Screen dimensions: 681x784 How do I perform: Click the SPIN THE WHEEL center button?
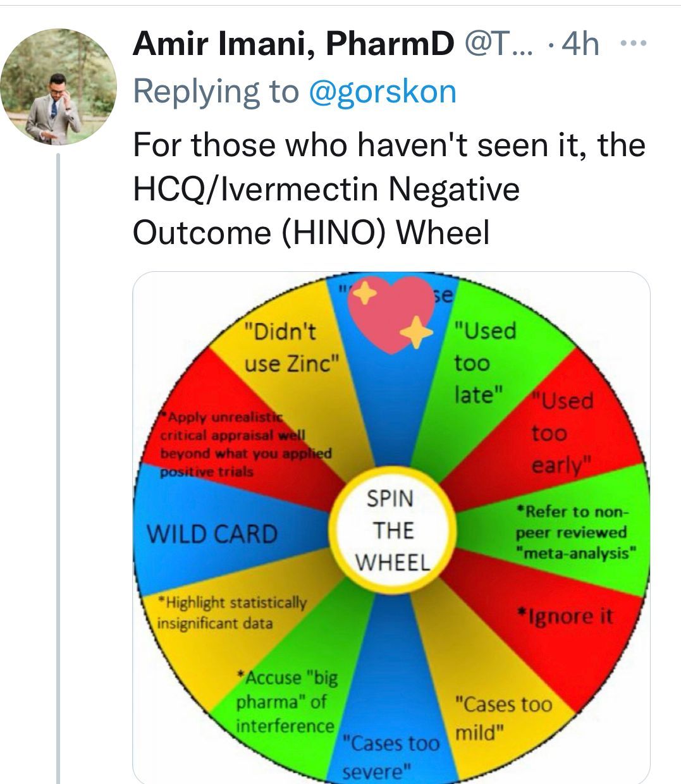tap(393, 530)
